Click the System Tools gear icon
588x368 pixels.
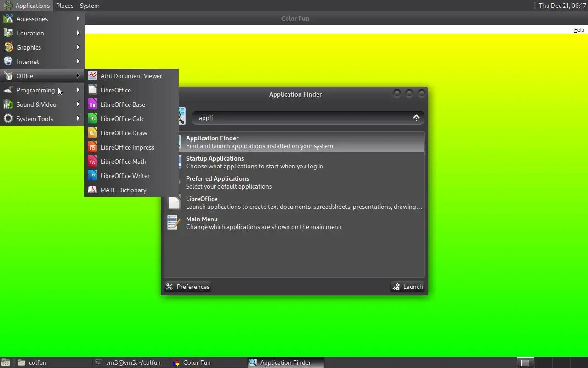pos(8,119)
